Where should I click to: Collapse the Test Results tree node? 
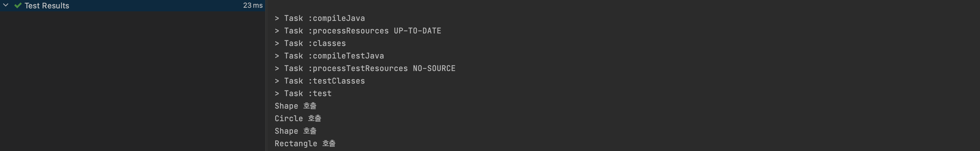coord(6,5)
